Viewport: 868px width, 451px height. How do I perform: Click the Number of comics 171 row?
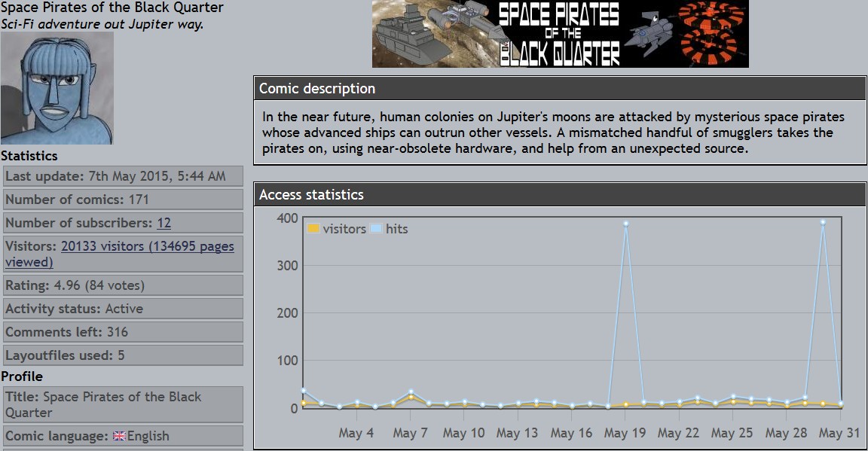pyautogui.click(x=122, y=200)
